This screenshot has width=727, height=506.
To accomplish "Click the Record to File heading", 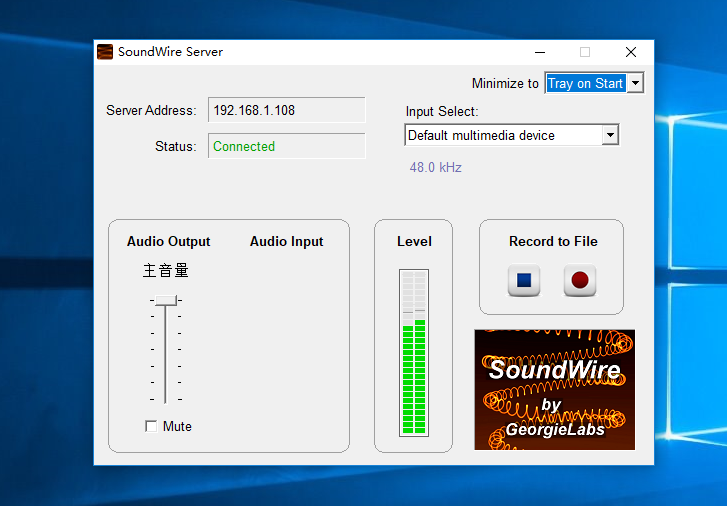I will pyautogui.click(x=553, y=242).
